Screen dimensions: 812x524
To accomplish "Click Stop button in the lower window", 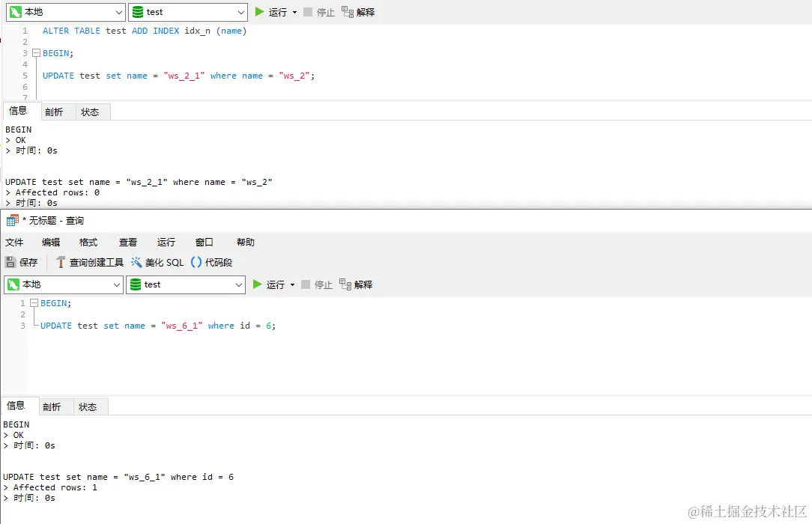I will pos(317,284).
